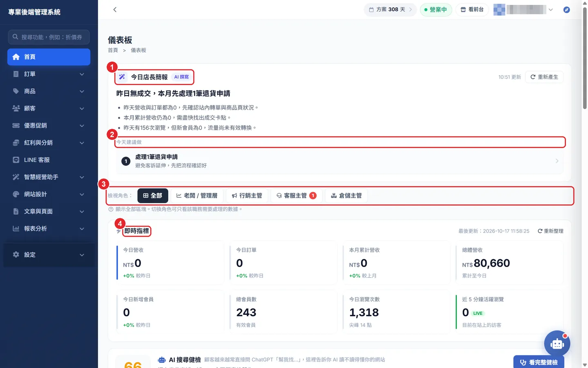This screenshot has height=368, width=588.
Task: Select the 客服主管 role tab
Action: (296, 195)
